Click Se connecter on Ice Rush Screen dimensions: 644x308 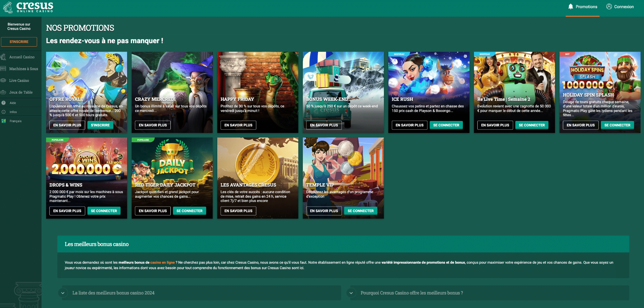click(x=446, y=125)
